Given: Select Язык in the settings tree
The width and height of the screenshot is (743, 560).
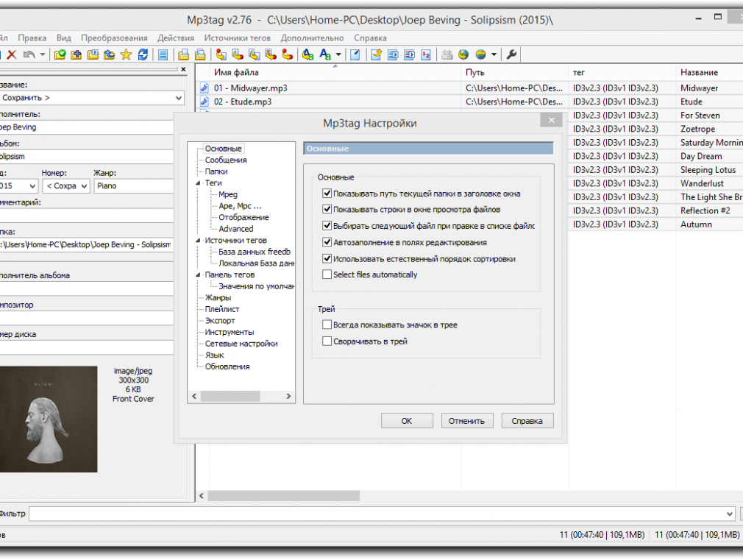Looking at the screenshot, I should click(x=215, y=355).
